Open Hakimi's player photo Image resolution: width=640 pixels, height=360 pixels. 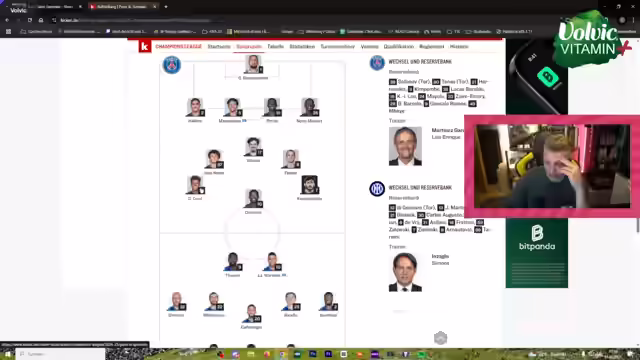click(195, 107)
